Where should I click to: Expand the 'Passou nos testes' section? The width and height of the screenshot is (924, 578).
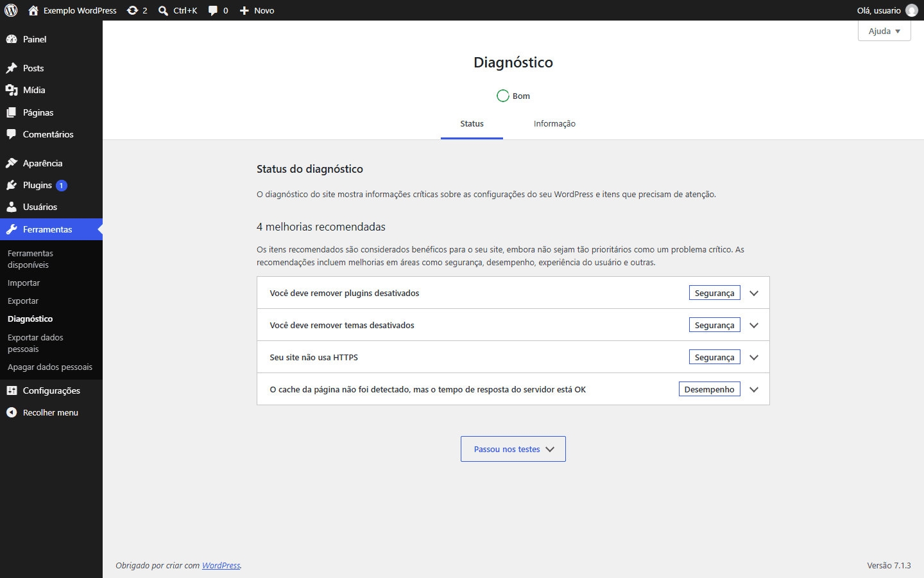(513, 449)
